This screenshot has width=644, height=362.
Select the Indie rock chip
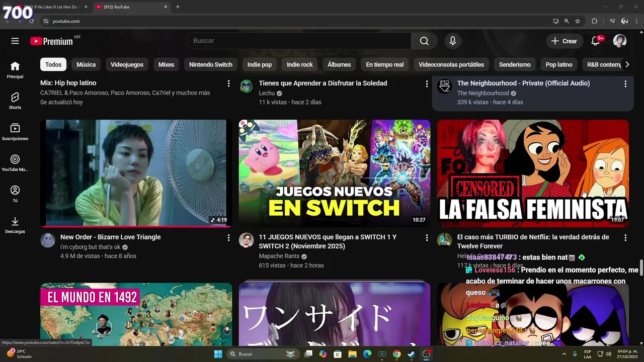pyautogui.click(x=300, y=64)
